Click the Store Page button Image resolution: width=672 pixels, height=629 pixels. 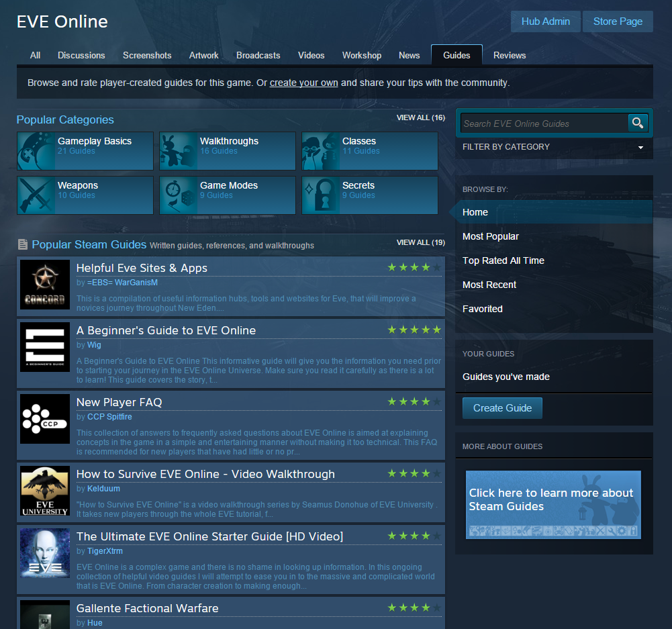point(618,21)
